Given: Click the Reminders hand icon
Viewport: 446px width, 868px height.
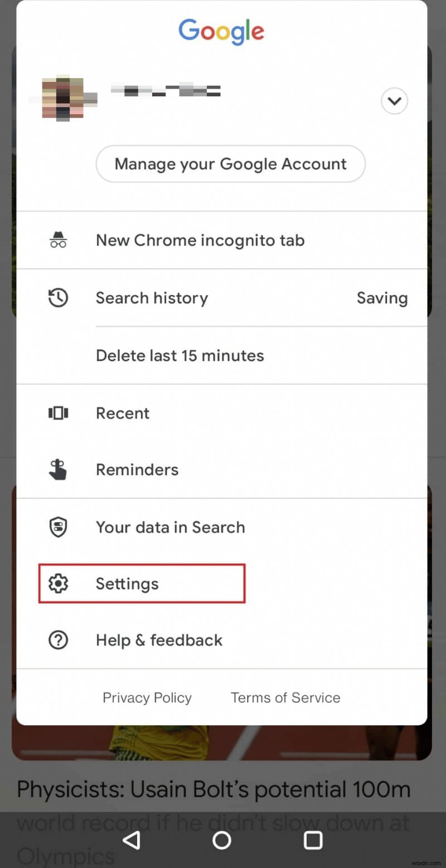Looking at the screenshot, I should [x=58, y=470].
